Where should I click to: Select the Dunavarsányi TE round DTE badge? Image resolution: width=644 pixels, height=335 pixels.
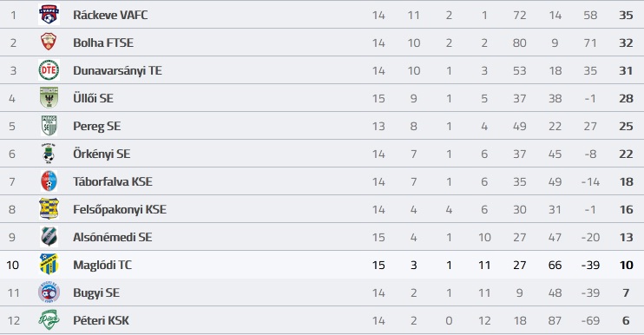49,70
